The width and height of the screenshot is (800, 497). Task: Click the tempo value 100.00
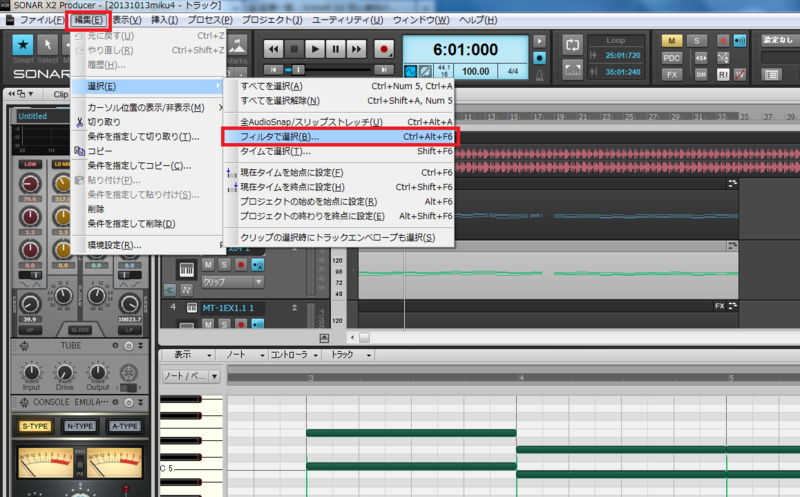click(x=476, y=71)
